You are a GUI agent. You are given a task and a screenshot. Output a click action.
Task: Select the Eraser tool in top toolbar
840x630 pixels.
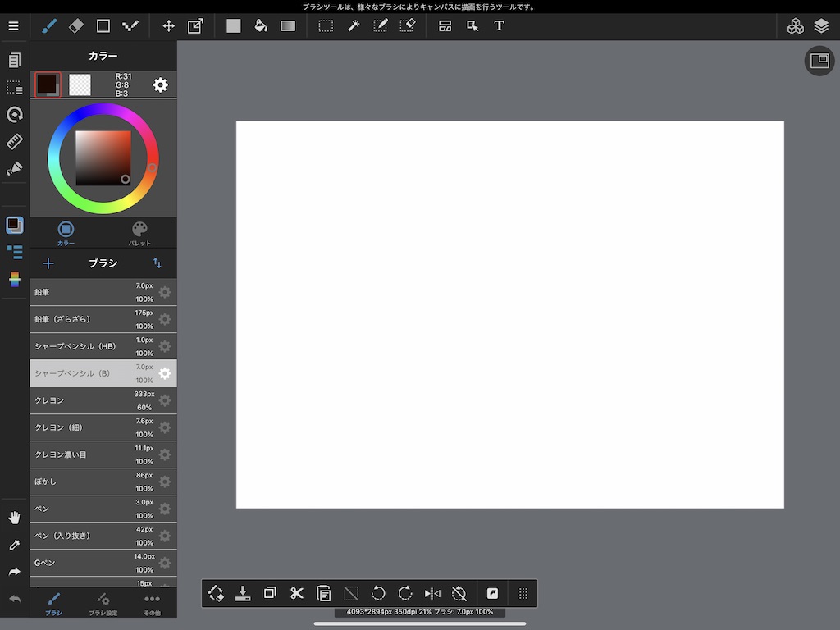(x=75, y=25)
